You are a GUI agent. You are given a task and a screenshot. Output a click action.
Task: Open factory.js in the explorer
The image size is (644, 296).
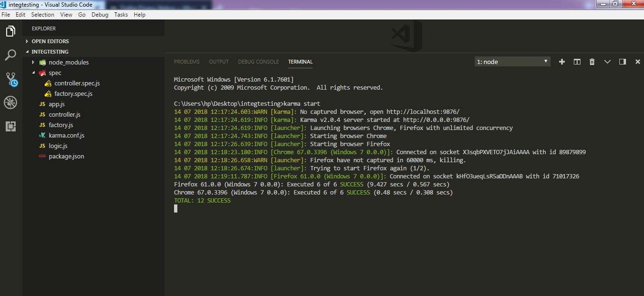click(x=61, y=125)
